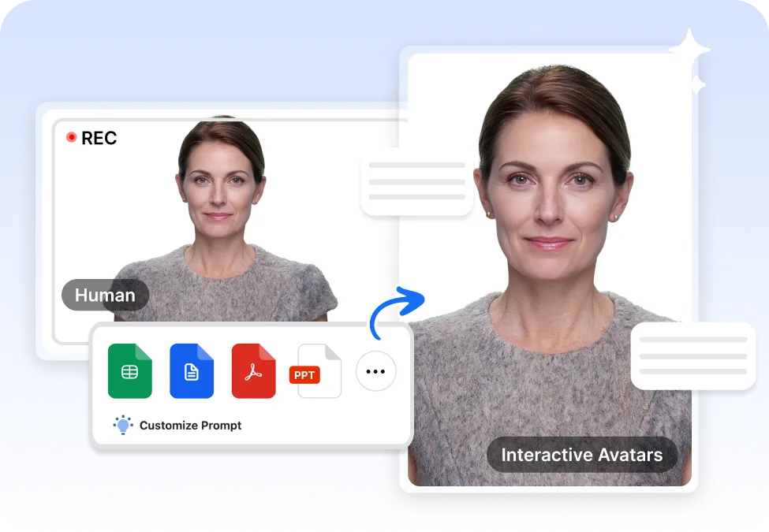Click the Customize Prompt text
Image resolution: width=769 pixels, height=532 pixels.
pyautogui.click(x=189, y=425)
